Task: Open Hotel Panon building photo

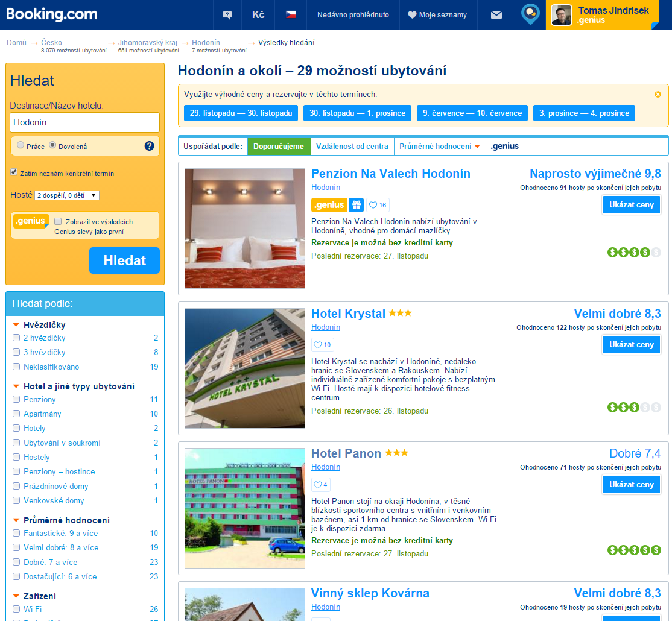Action: click(245, 508)
